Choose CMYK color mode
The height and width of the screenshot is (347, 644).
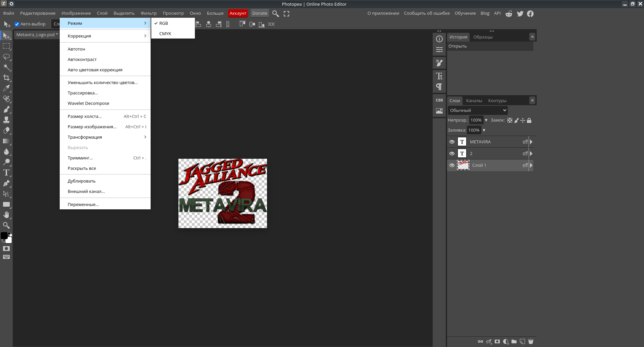(x=165, y=34)
